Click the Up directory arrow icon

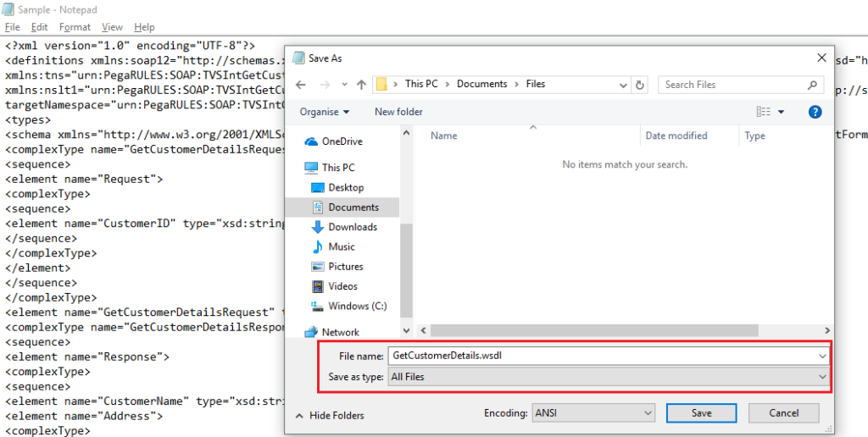click(362, 85)
